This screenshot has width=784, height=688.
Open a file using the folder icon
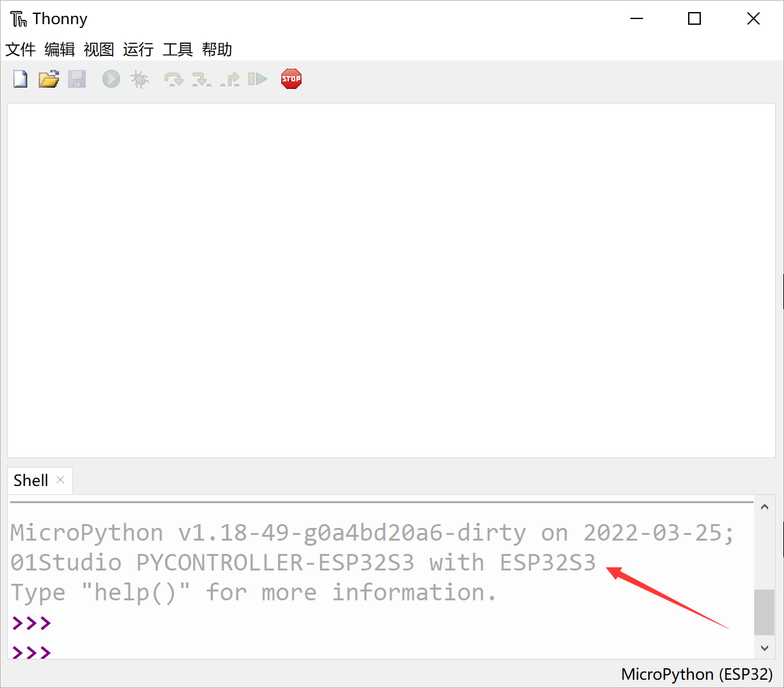[49, 79]
